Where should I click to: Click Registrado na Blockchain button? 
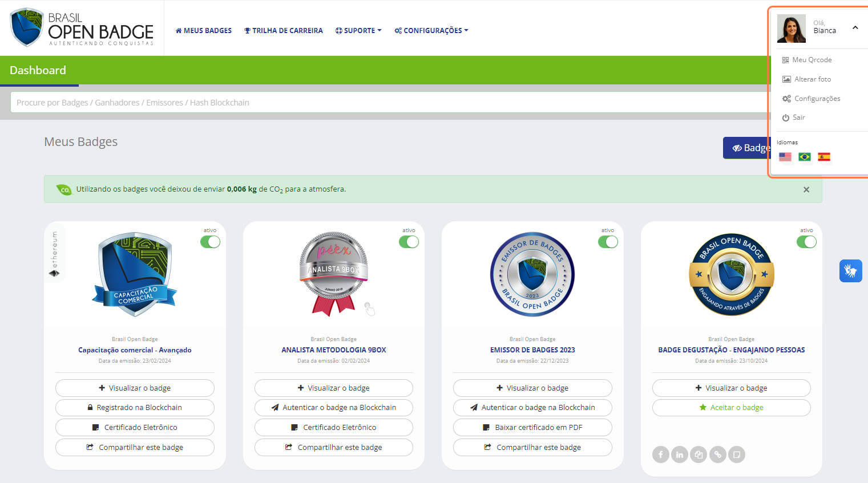(135, 408)
